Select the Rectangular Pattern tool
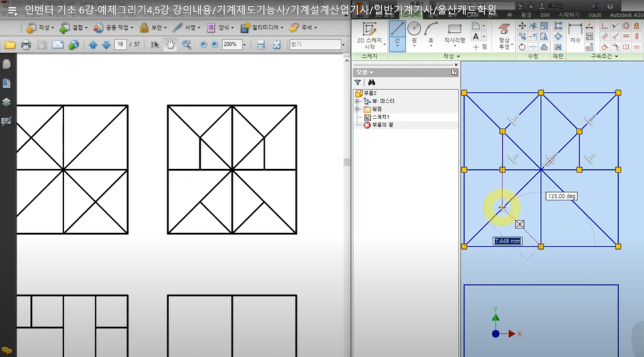Image resolution: width=644 pixels, height=357 pixels. pyautogui.click(x=558, y=26)
